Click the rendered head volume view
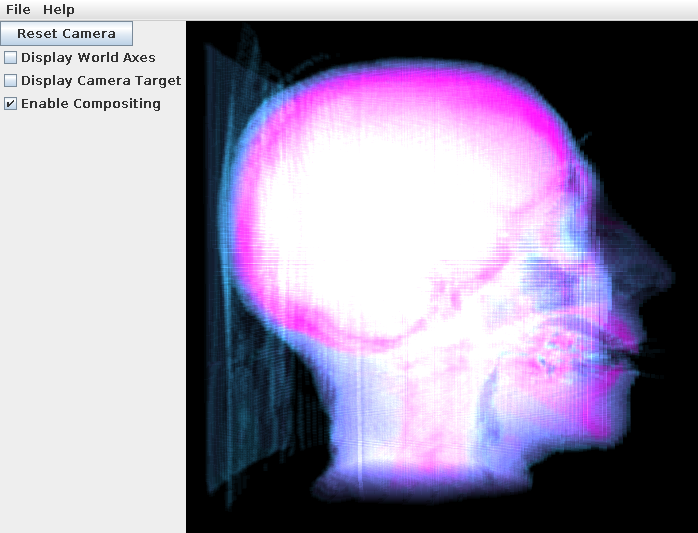 [x=442, y=277]
